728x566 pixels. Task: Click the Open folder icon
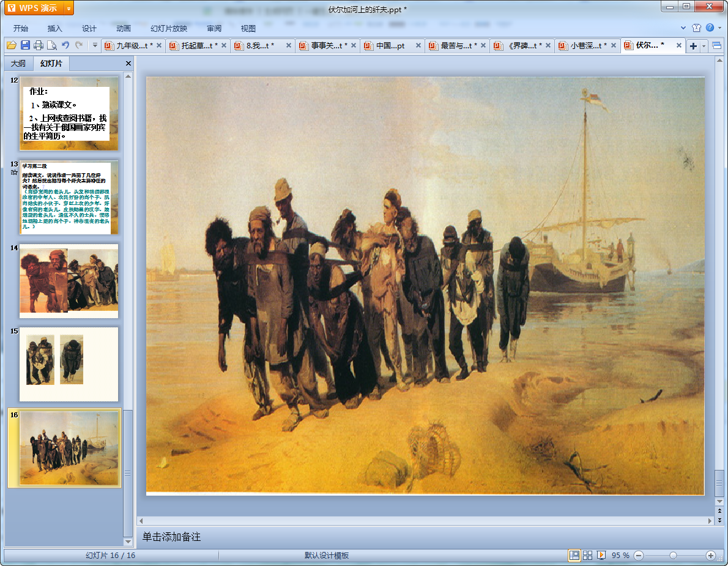click(x=12, y=45)
